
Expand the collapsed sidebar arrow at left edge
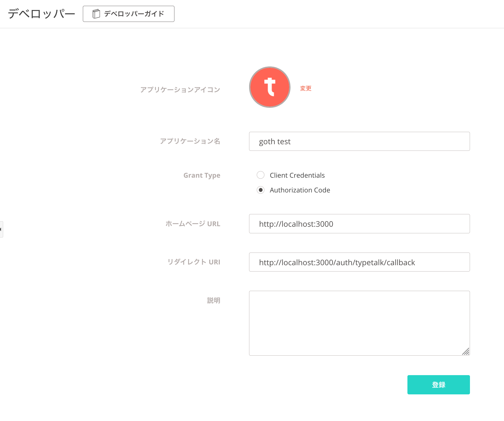(1, 229)
